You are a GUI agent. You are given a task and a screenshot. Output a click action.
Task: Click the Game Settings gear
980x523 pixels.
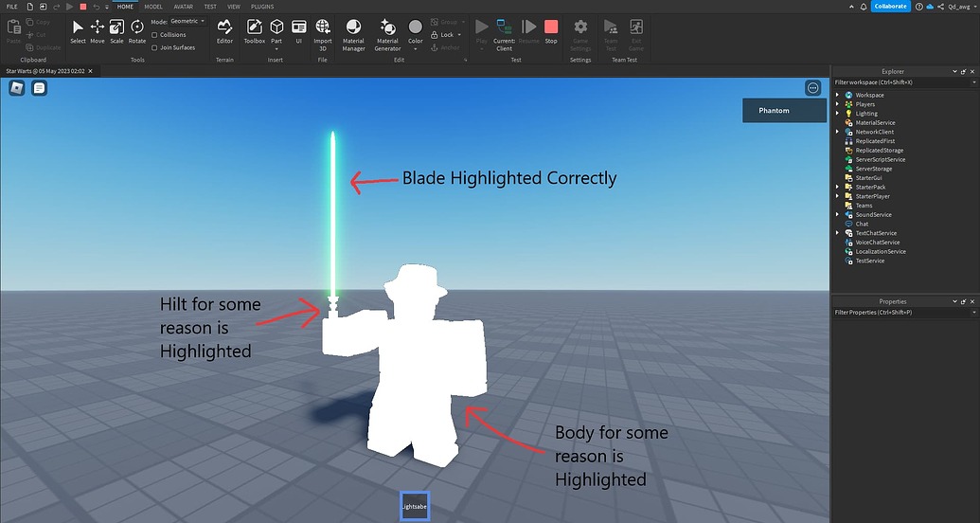[580, 35]
